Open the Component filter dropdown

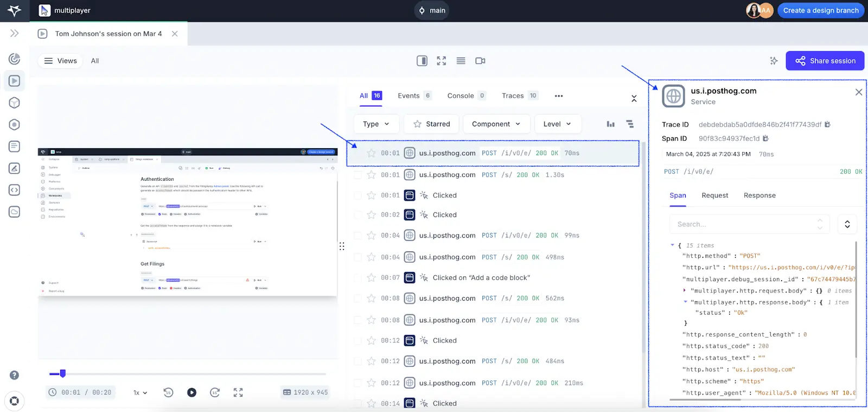tap(496, 124)
